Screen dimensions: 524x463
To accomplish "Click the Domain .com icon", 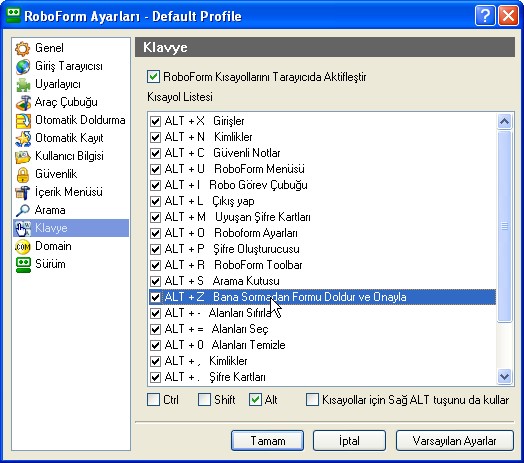I will (23, 247).
